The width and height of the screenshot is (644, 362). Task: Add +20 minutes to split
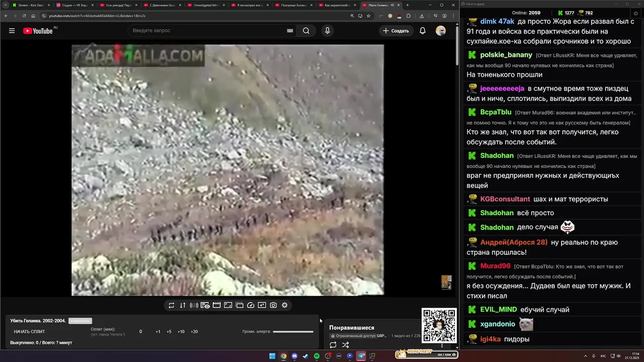(194, 332)
